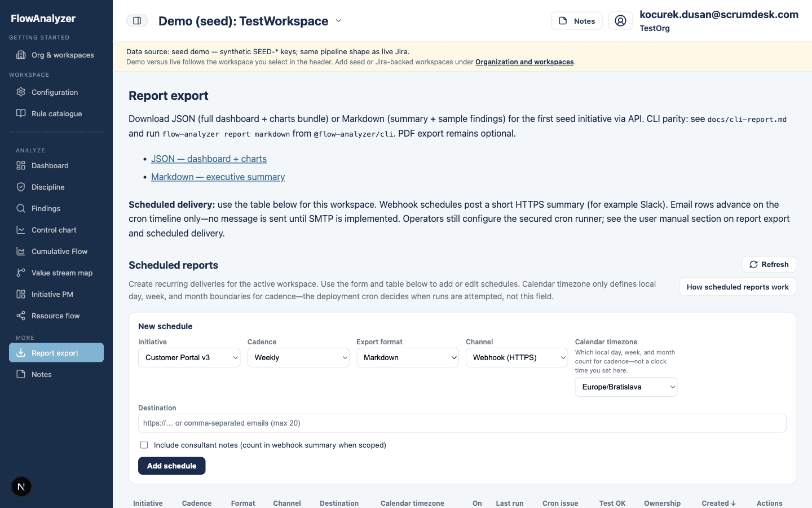Open the Export format dropdown showing Markdown
The width and height of the screenshot is (812, 508).
pyautogui.click(x=408, y=357)
